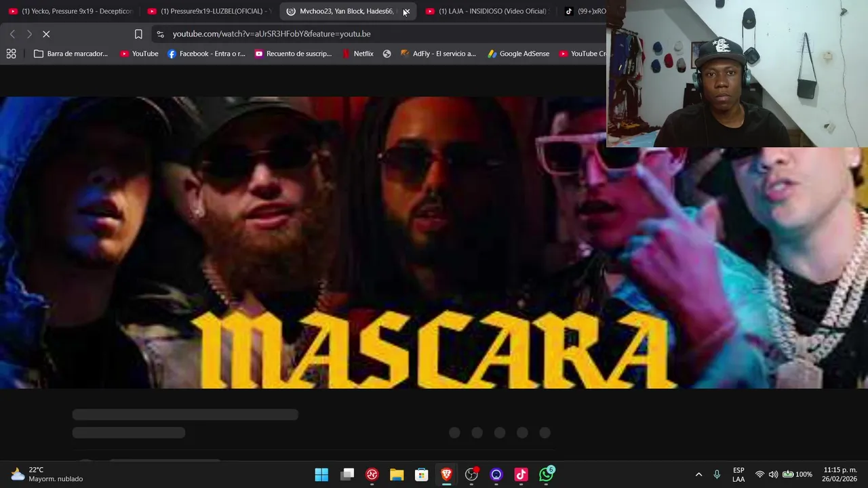Viewport: 868px width, 488px height.
Task: Switch to the Pressure9x19-LUZBEL(OFICIAL) tab
Action: pos(209,11)
